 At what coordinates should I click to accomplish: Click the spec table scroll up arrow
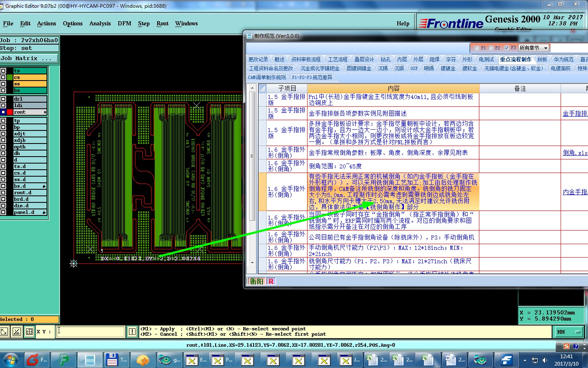252,88
